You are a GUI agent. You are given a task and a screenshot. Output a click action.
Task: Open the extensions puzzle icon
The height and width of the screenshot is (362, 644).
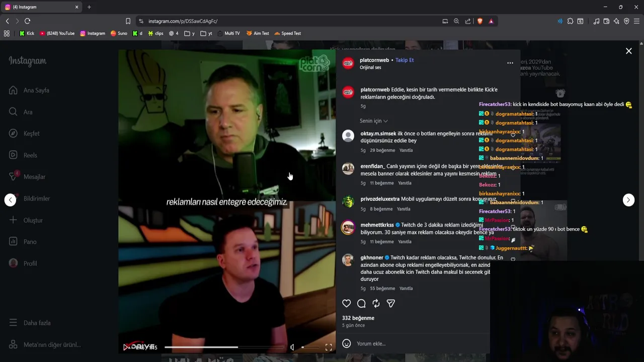tap(570, 21)
